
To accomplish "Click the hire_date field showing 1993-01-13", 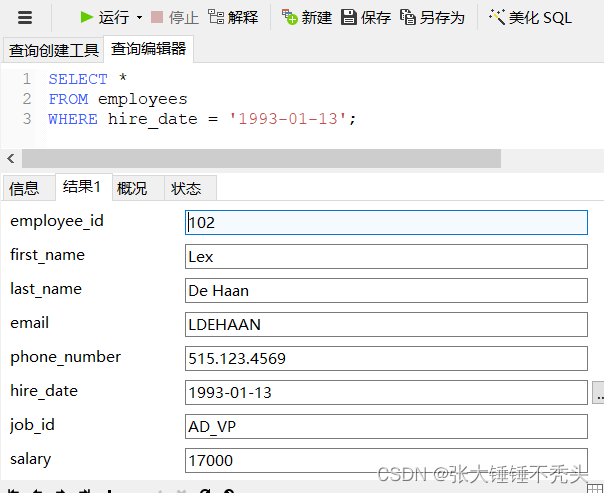I will (386, 392).
